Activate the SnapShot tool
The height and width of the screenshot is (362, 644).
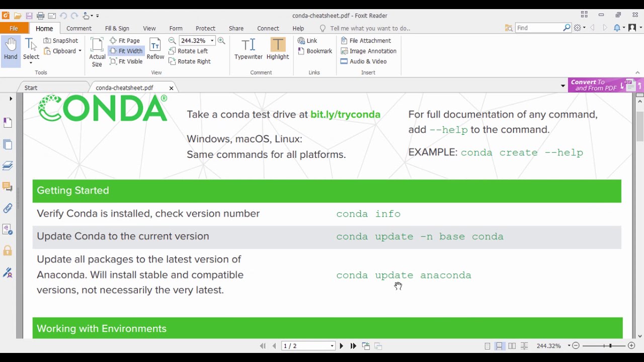coord(61,41)
